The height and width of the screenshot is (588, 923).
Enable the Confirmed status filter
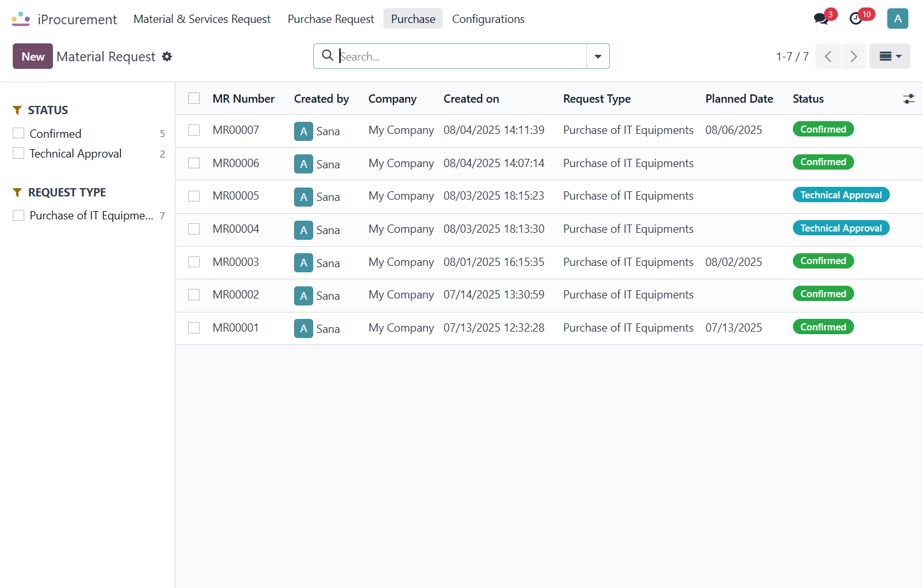18,133
